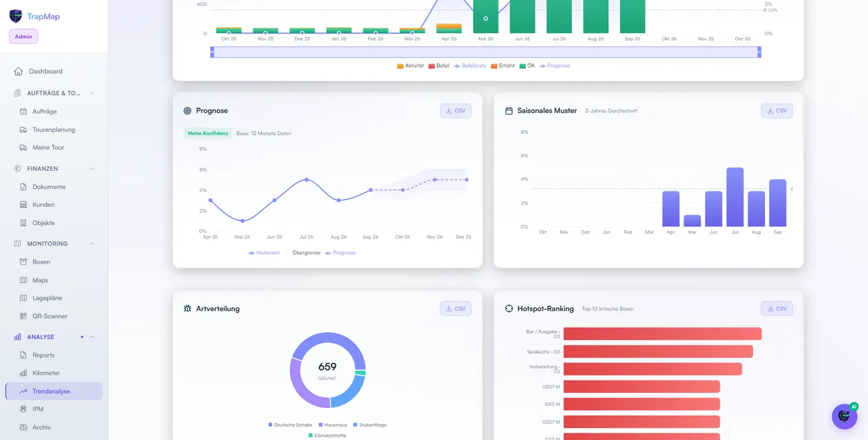This screenshot has height=440, width=868.
Task: Click the Spülküche - 03 hotspot bar
Action: pyautogui.click(x=658, y=351)
